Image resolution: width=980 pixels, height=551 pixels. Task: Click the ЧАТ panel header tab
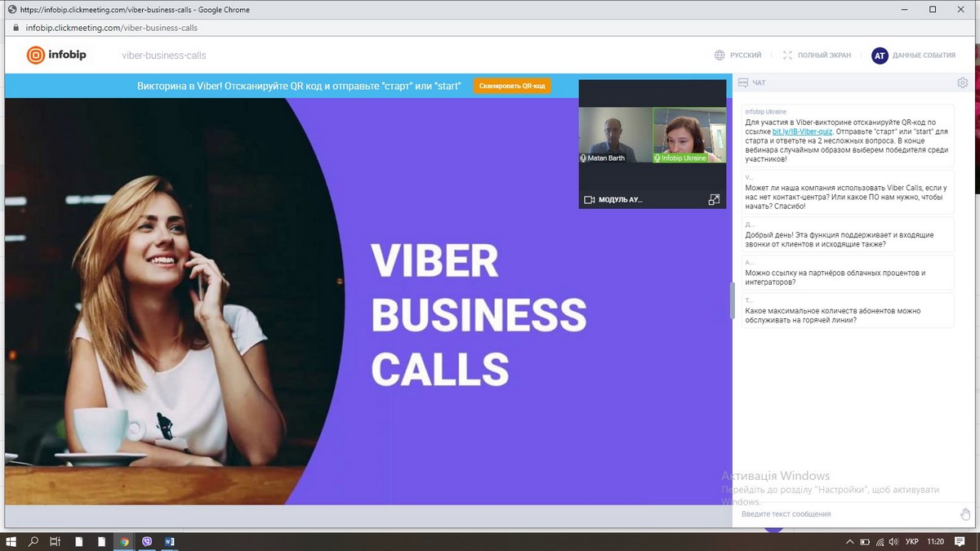tap(759, 82)
